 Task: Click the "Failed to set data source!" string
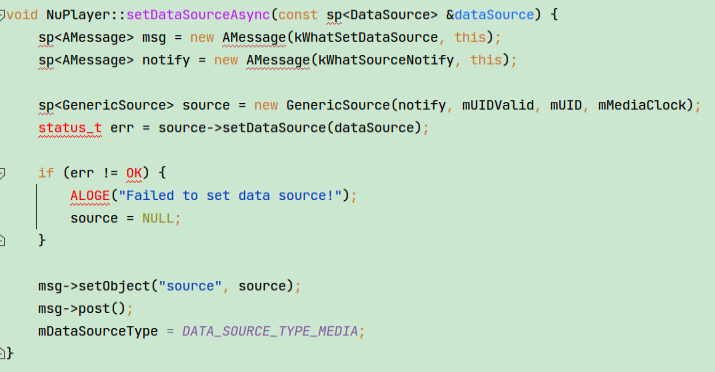tap(230, 196)
